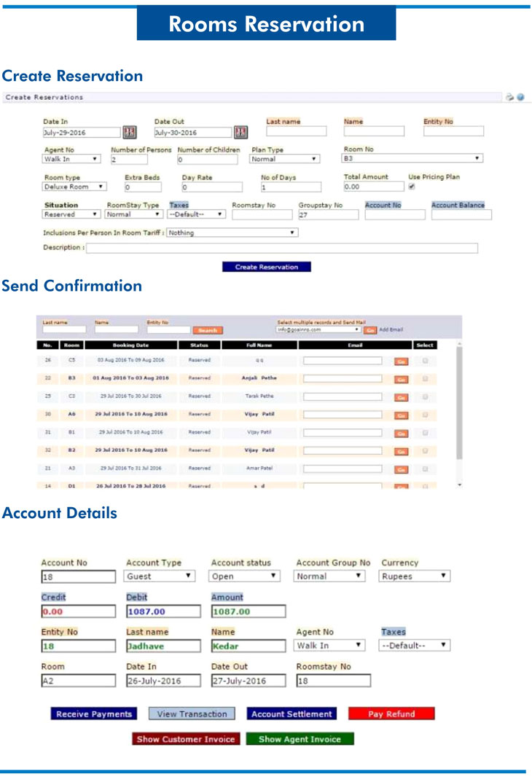Click the Entity No search field in Send Confirmation

(x=168, y=329)
